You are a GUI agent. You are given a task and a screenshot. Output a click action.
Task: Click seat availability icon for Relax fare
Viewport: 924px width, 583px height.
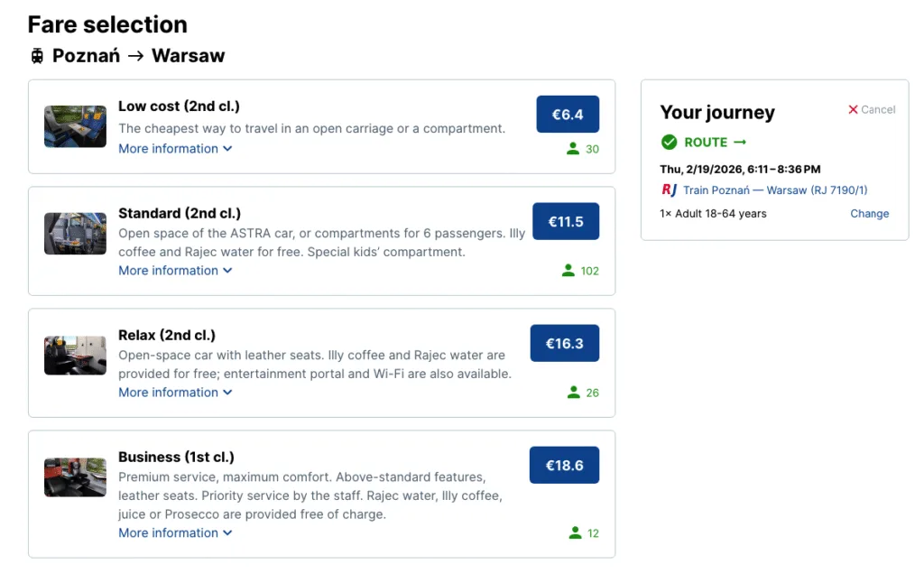click(573, 393)
